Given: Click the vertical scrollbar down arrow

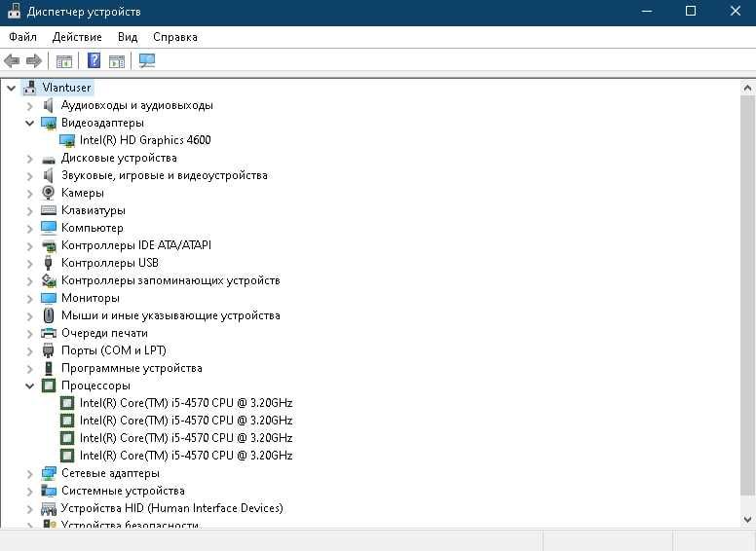Looking at the screenshot, I should [747, 519].
